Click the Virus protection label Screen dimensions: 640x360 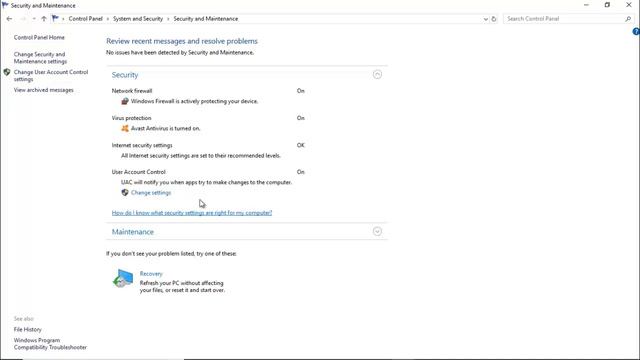click(131, 118)
